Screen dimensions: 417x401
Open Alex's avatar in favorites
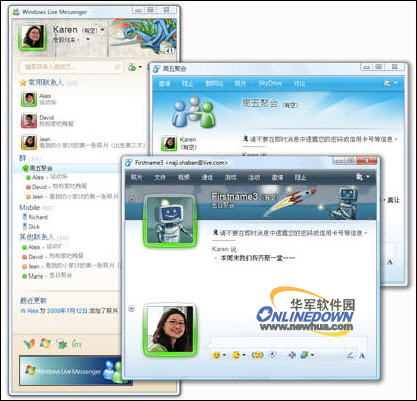coord(29,99)
